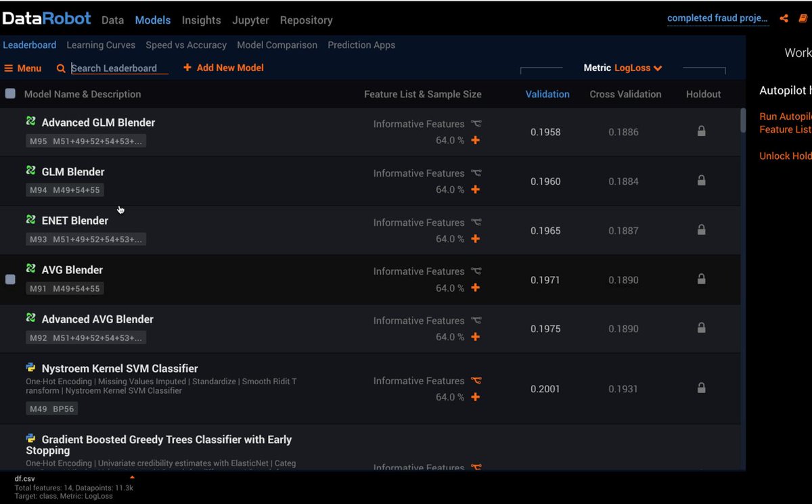Click cross validation score 0.1931

click(x=623, y=389)
